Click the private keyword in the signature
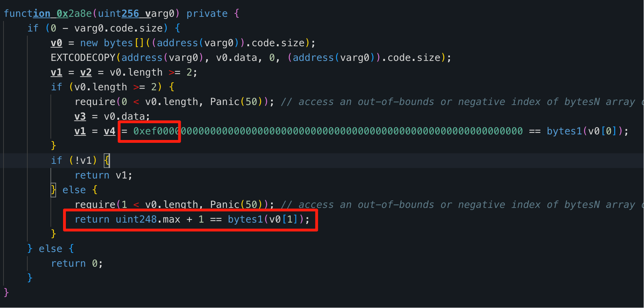 pos(207,14)
